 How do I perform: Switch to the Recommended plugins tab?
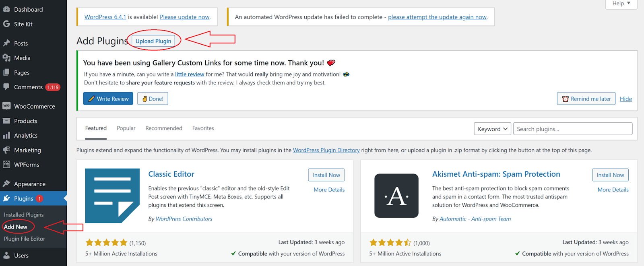(x=164, y=128)
